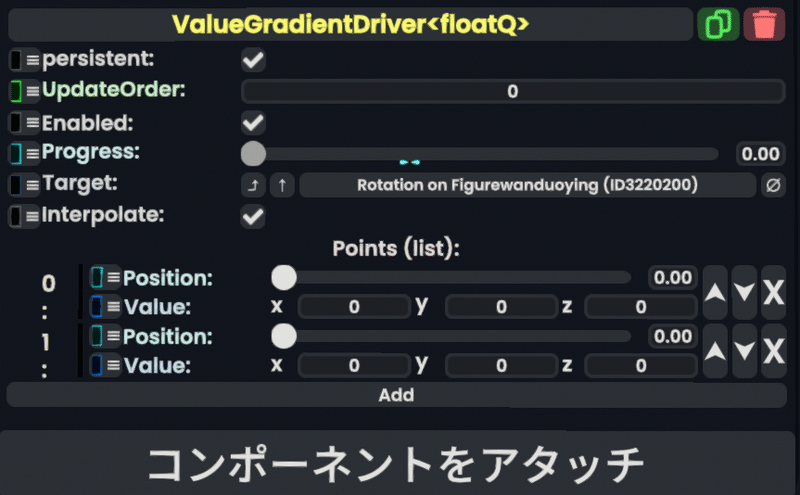Clear Target reference with the null icon
Screen dimensions: 800x495
pyautogui.click(x=773, y=185)
